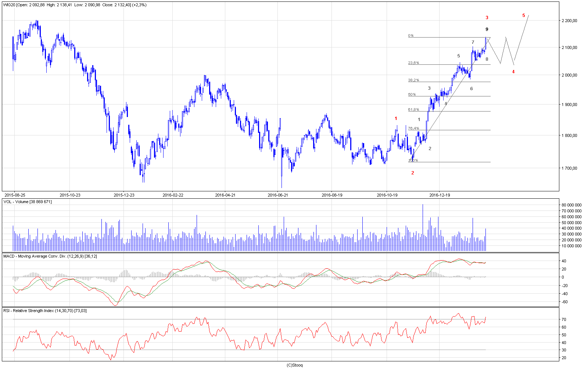Select the 2015-10-23 date label
Screen dimensions: 588x368
click(70, 195)
